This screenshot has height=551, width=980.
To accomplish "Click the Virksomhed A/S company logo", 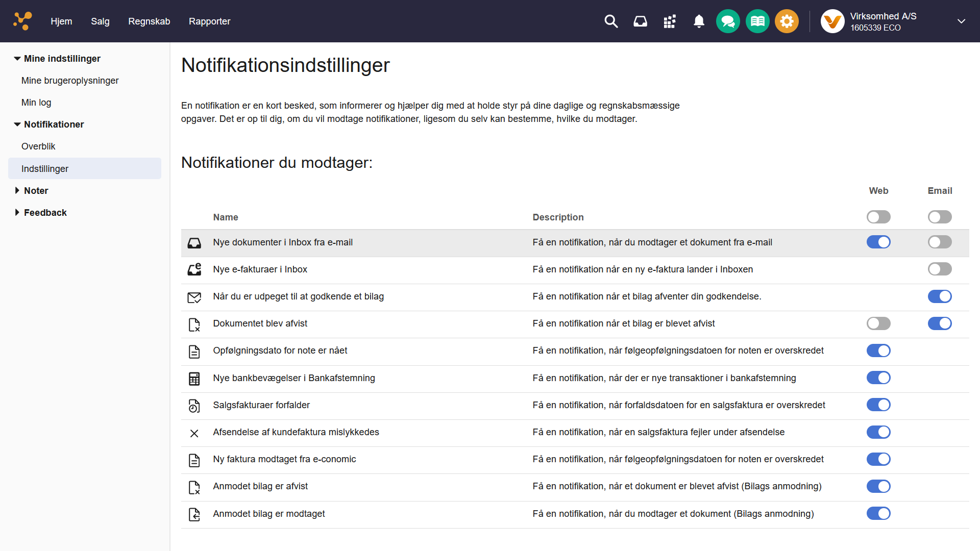I will pos(832,21).
